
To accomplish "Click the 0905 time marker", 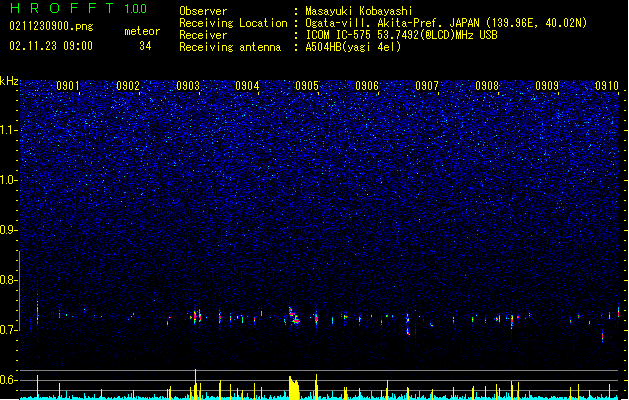I will point(307,86).
